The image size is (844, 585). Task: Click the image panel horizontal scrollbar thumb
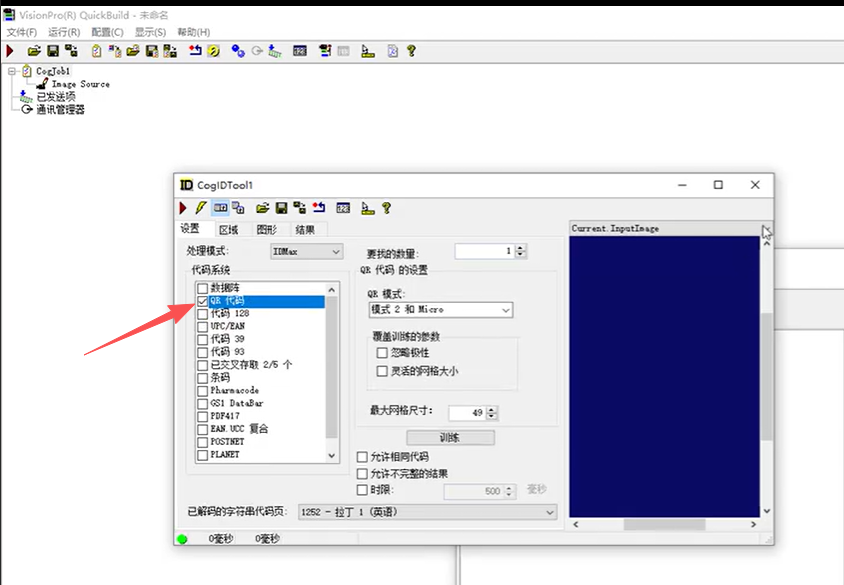664,524
